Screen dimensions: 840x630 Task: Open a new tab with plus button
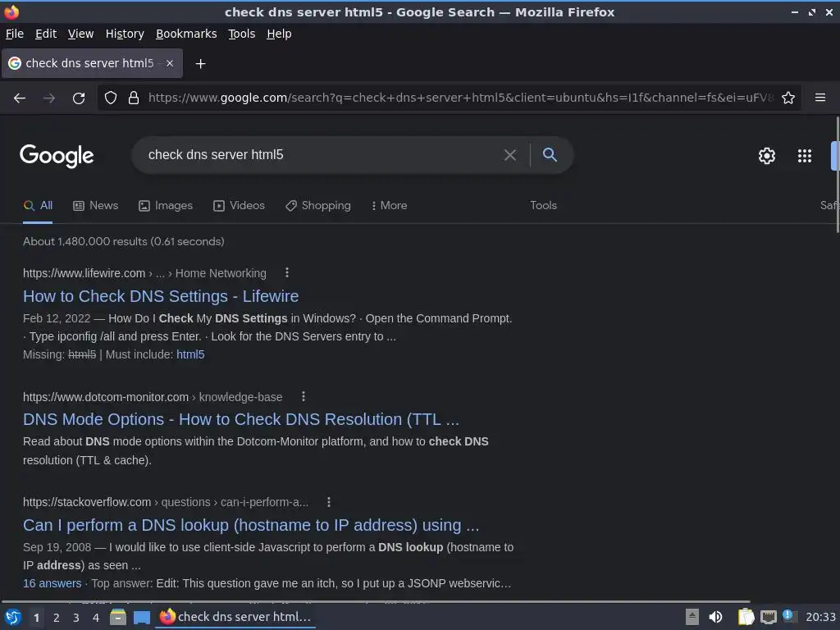click(200, 64)
